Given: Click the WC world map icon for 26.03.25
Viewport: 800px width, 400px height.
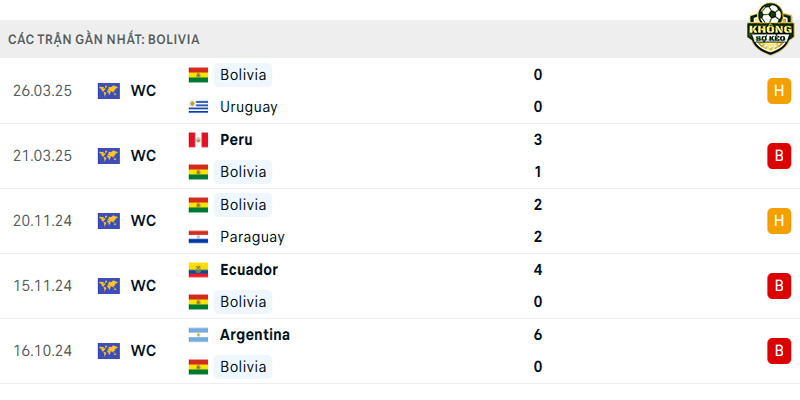Looking at the screenshot, I should click(x=109, y=91).
